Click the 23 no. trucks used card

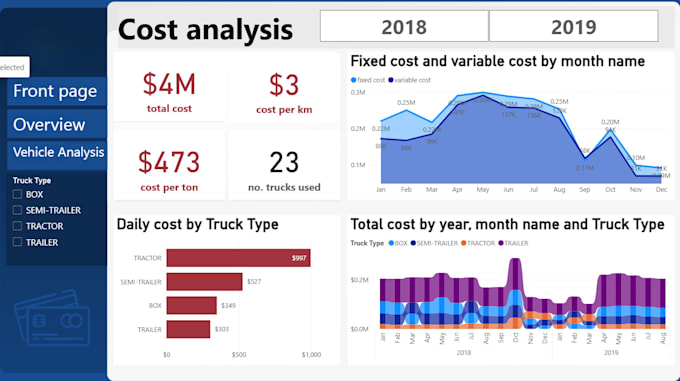[x=284, y=165]
